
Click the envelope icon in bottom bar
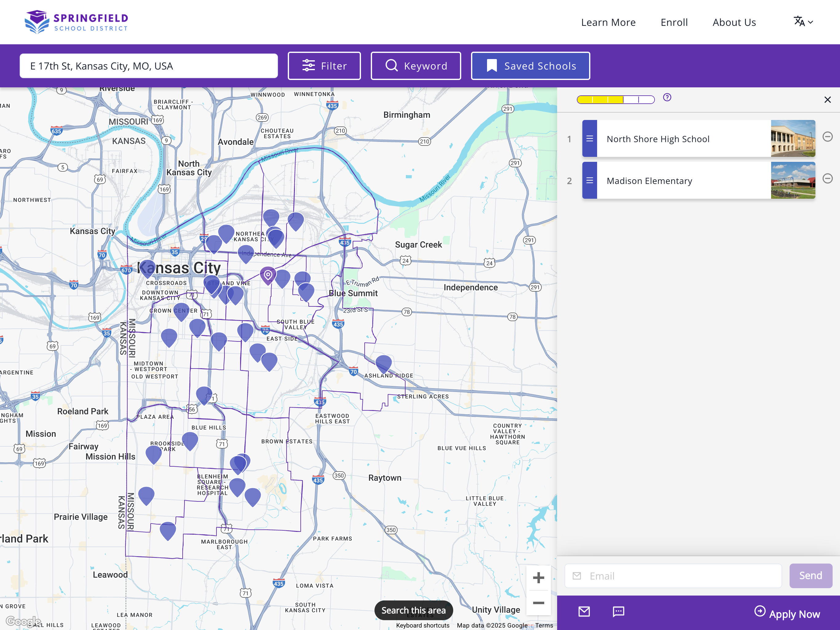(x=584, y=611)
